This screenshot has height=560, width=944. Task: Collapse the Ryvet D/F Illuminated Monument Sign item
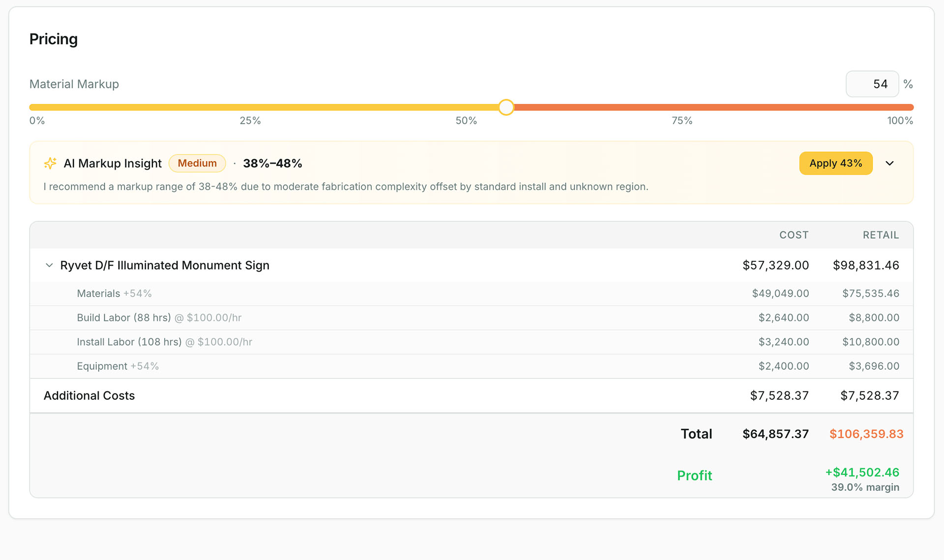[x=49, y=265]
